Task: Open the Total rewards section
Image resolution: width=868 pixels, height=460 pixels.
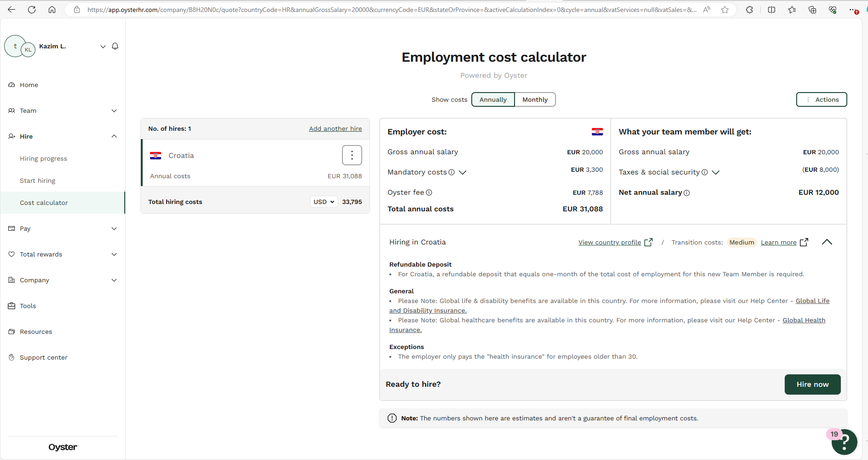Action: tap(41, 254)
